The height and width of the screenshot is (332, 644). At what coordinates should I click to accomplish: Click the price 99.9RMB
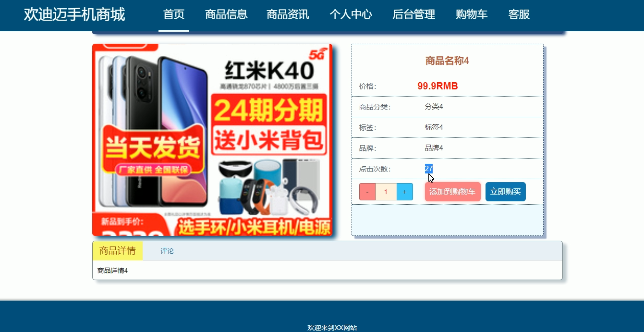point(437,86)
